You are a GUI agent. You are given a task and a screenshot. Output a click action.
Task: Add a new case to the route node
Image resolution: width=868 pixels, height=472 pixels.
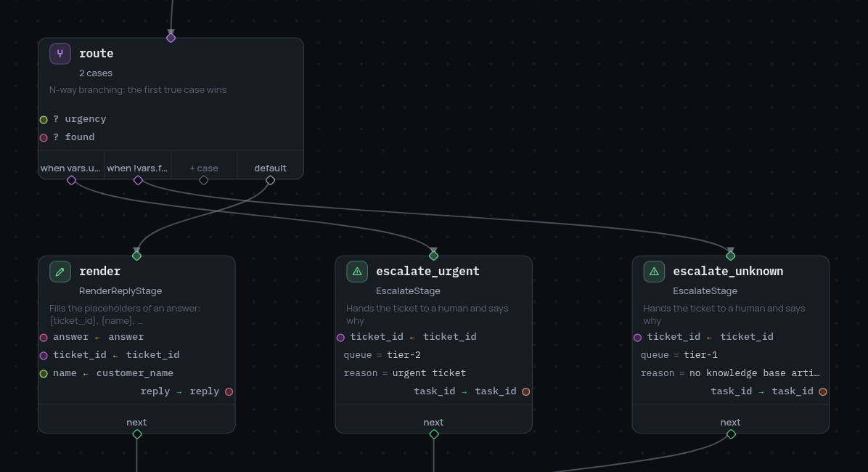[x=204, y=168]
